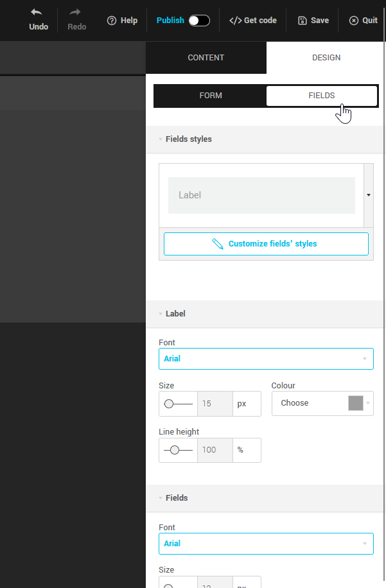This screenshot has width=386, height=588.
Task: Click the Label field style preview
Action: (x=261, y=195)
